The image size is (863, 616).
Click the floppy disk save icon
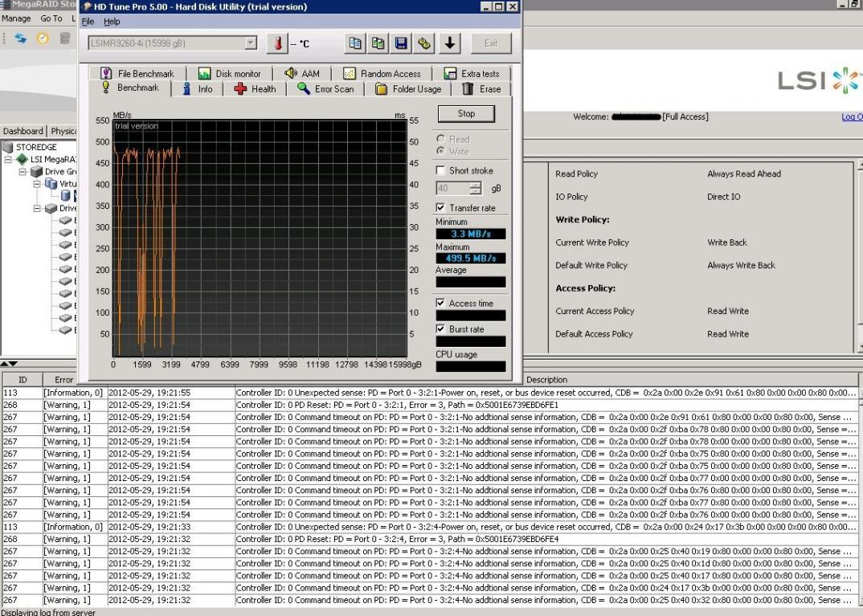click(x=402, y=43)
